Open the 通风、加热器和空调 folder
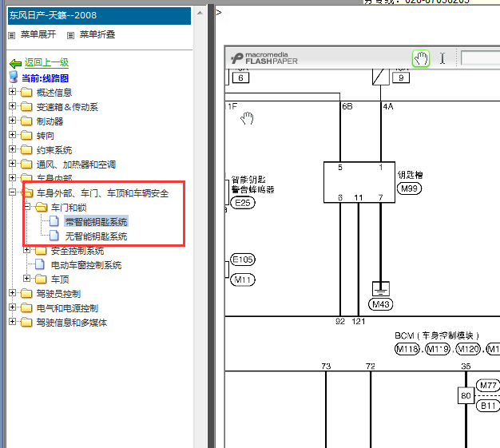Viewport: 500px width, 448px height. click(76, 165)
